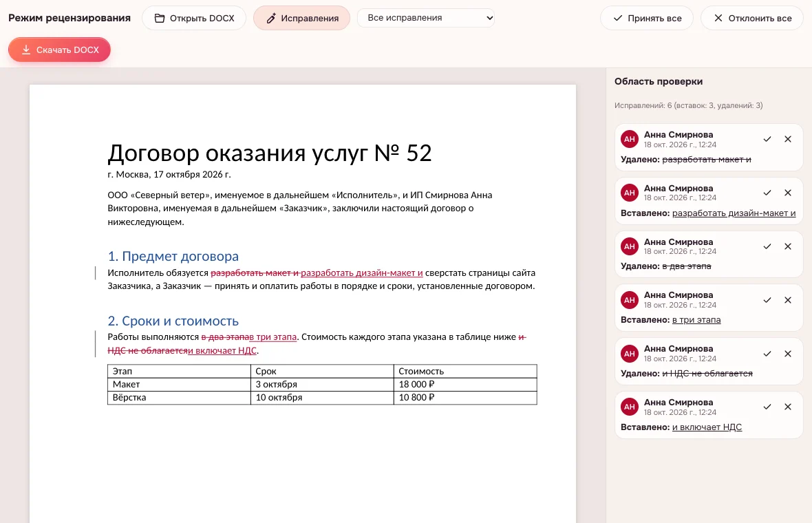The image size is (812, 523).
Task: Select the revision card "Вставлено: разработать дизайн-макет и"
Action: pyautogui.click(x=708, y=201)
